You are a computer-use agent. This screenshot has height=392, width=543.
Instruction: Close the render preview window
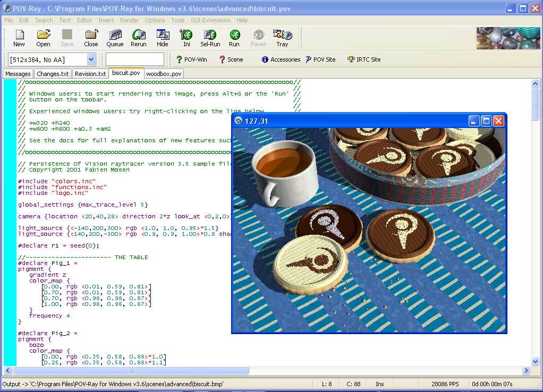[498, 121]
